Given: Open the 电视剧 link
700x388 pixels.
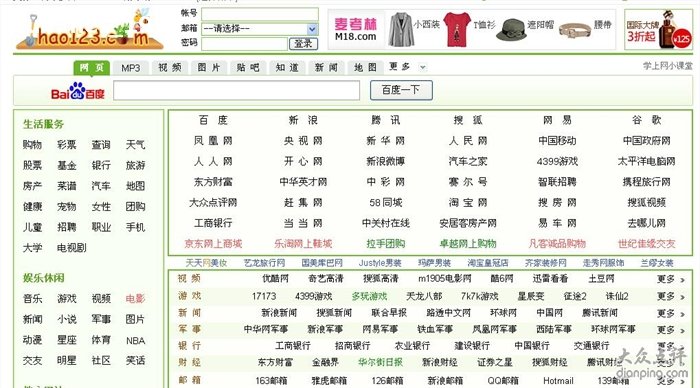Looking at the screenshot, I should click(x=71, y=248).
